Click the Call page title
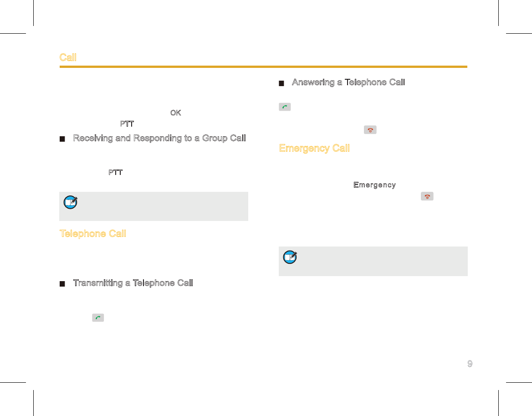Screen dimensions: 532x416 click(68, 57)
